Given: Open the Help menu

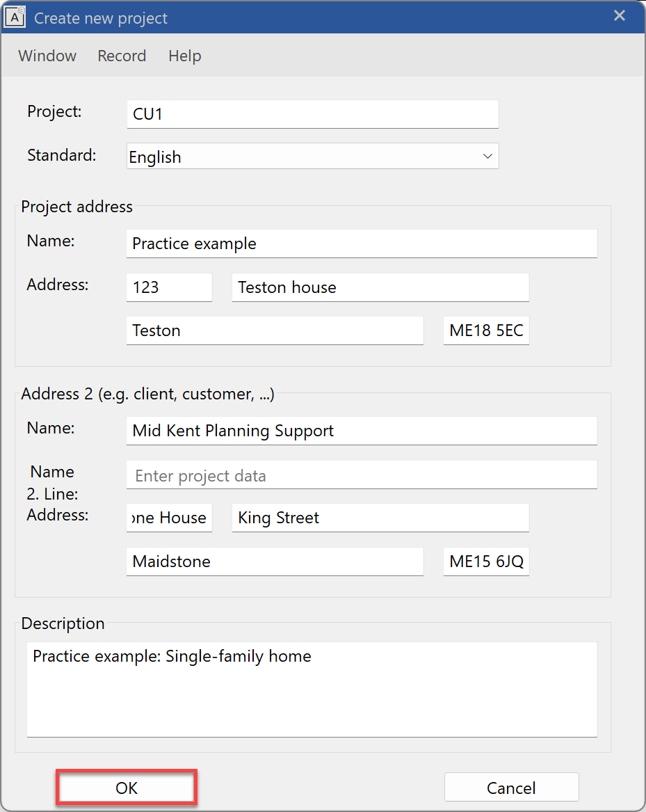Looking at the screenshot, I should click(x=184, y=56).
